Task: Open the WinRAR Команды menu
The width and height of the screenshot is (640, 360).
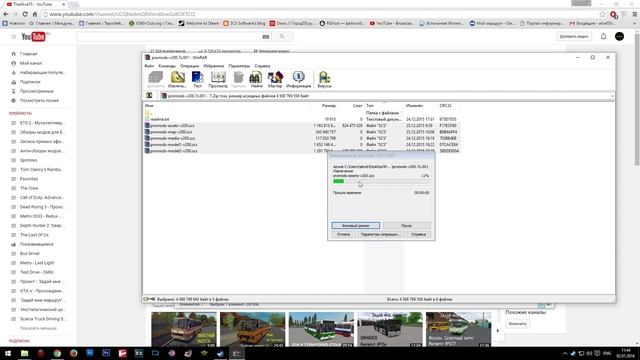Action: pyautogui.click(x=167, y=66)
